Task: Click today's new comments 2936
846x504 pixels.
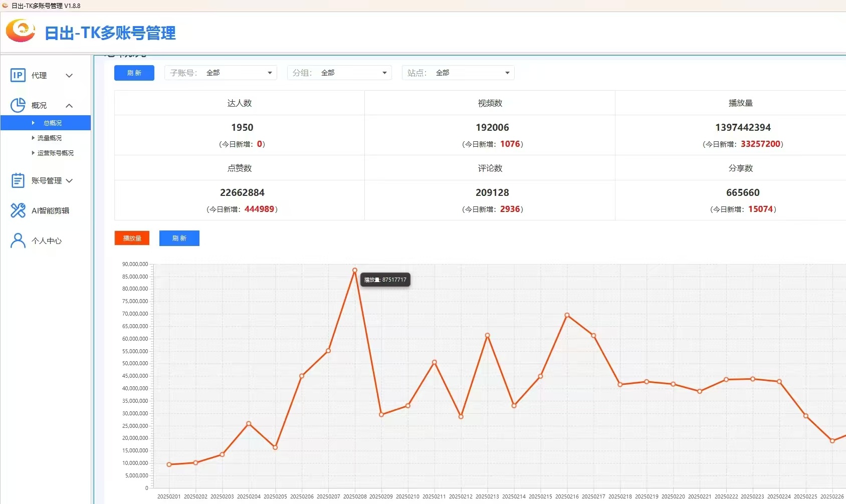Action: point(510,209)
